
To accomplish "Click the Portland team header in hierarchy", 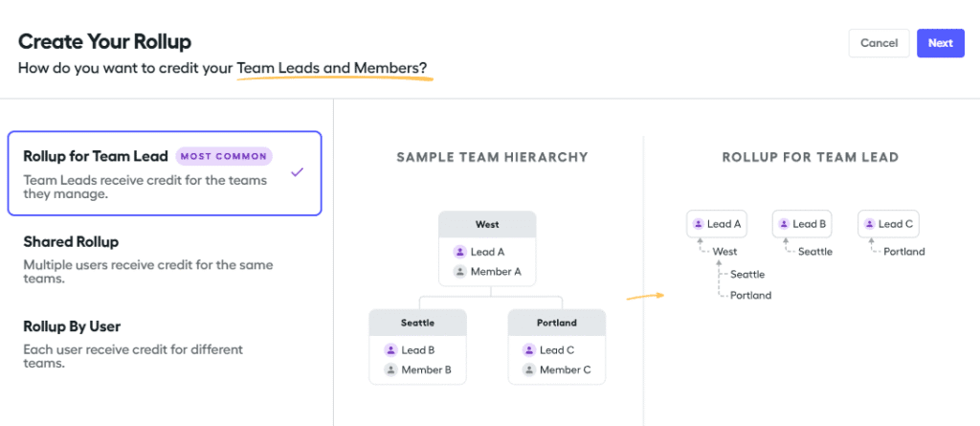I will tap(556, 323).
